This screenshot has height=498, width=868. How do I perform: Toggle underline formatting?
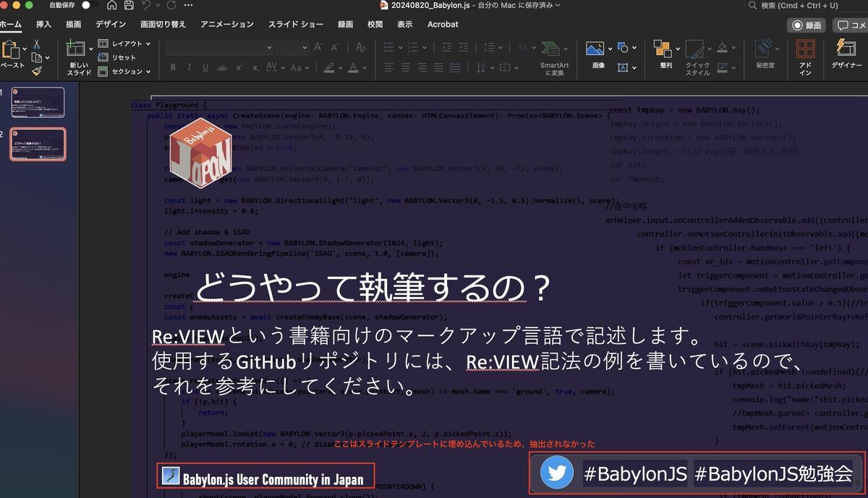point(205,67)
